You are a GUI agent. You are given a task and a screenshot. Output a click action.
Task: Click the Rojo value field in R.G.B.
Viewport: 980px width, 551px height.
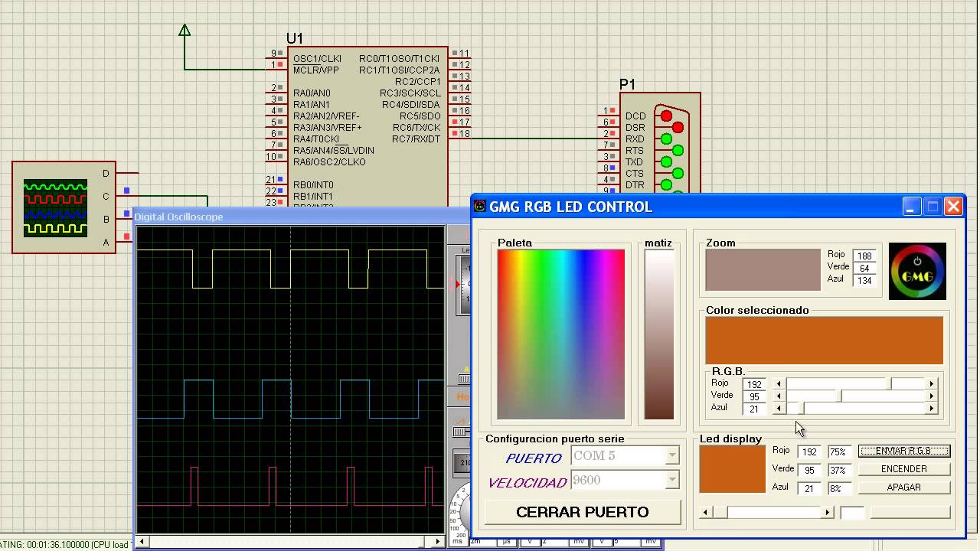point(755,385)
